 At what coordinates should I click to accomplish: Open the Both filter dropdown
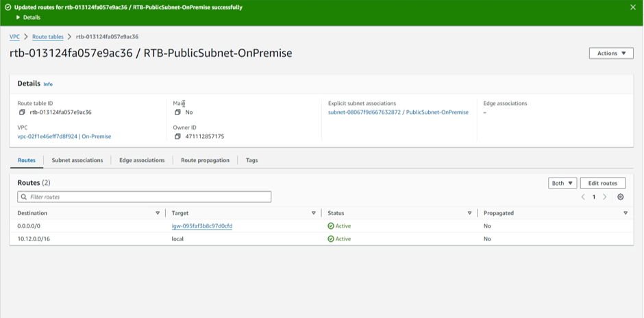562,183
